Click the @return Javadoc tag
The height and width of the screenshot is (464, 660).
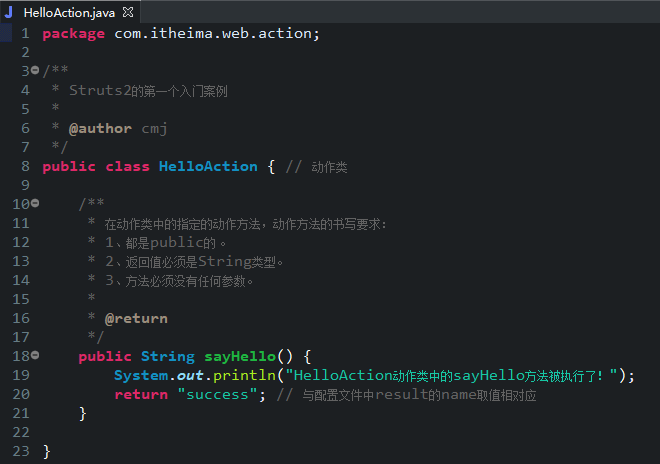tap(136, 318)
